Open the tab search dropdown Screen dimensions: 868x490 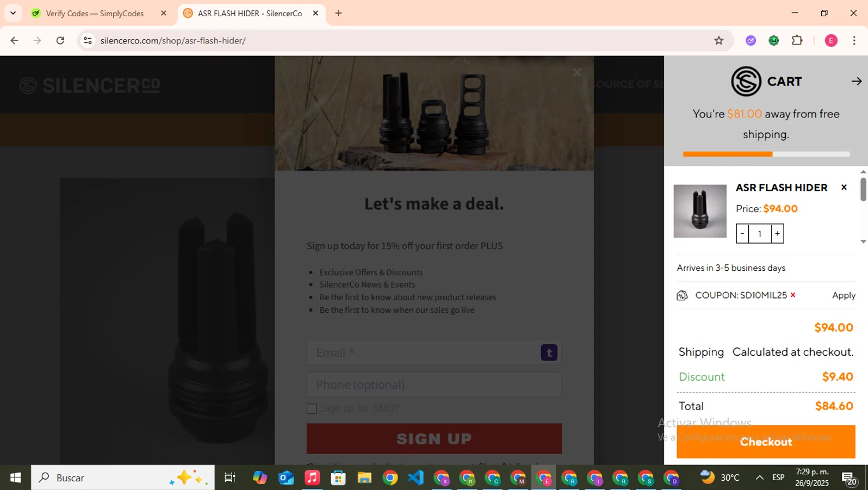[13, 13]
